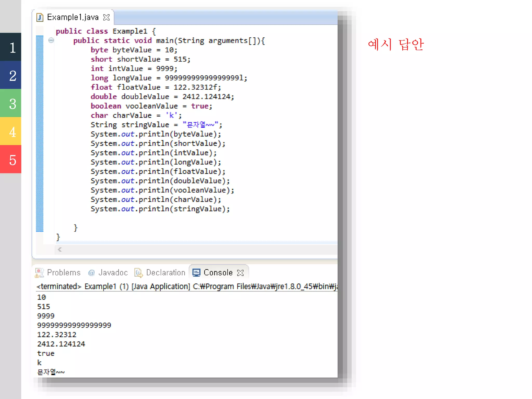The image size is (532, 399).
Task: Close the Console view
Action: [x=241, y=273]
